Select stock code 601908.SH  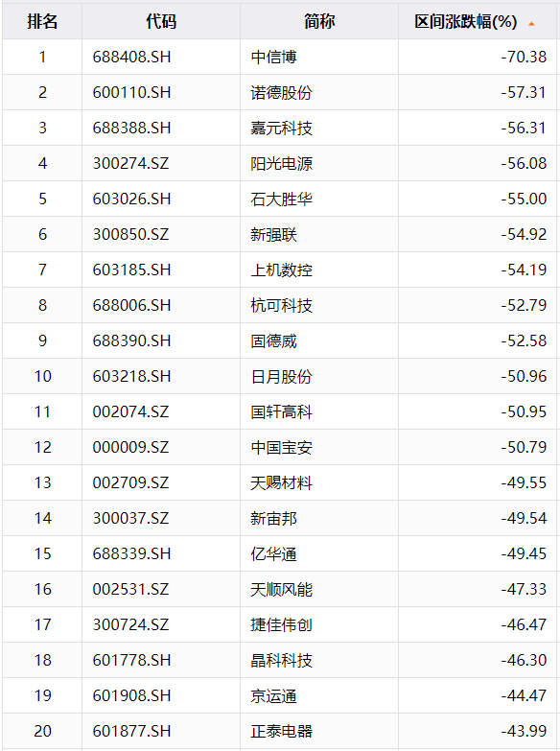[x=131, y=695]
